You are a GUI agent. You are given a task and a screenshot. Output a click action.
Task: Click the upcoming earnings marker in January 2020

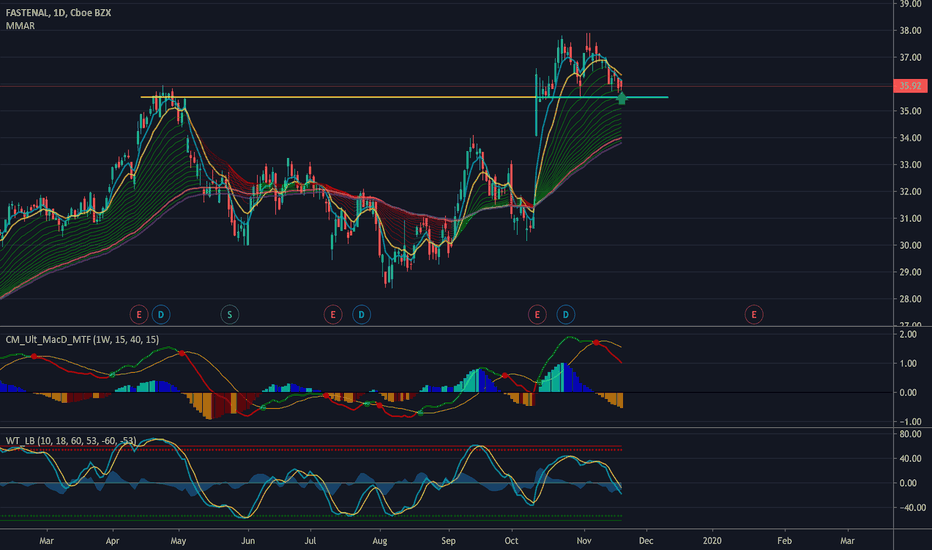[x=754, y=315]
